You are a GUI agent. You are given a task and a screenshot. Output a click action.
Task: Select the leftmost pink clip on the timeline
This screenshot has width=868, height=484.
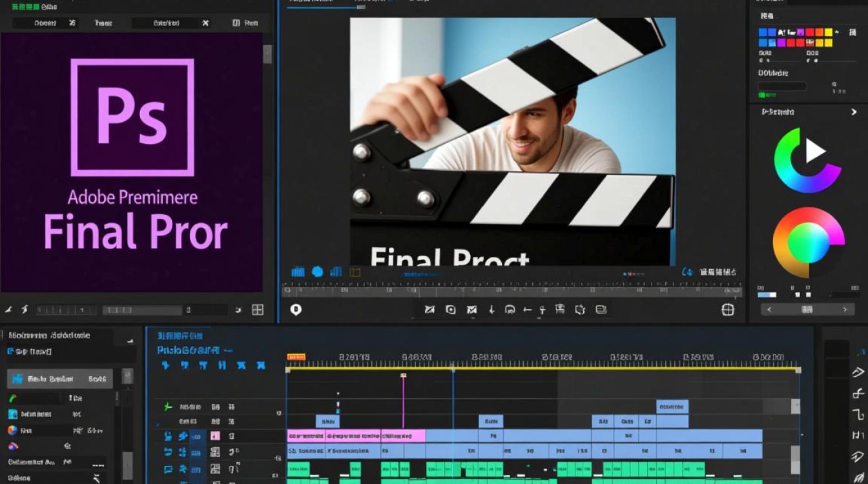click(x=305, y=436)
